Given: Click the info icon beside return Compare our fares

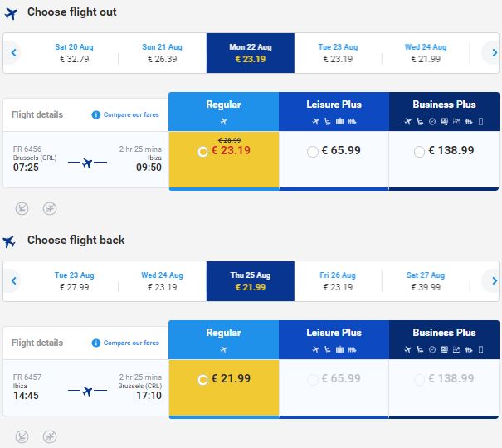Looking at the screenshot, I should tap(95, 343).
